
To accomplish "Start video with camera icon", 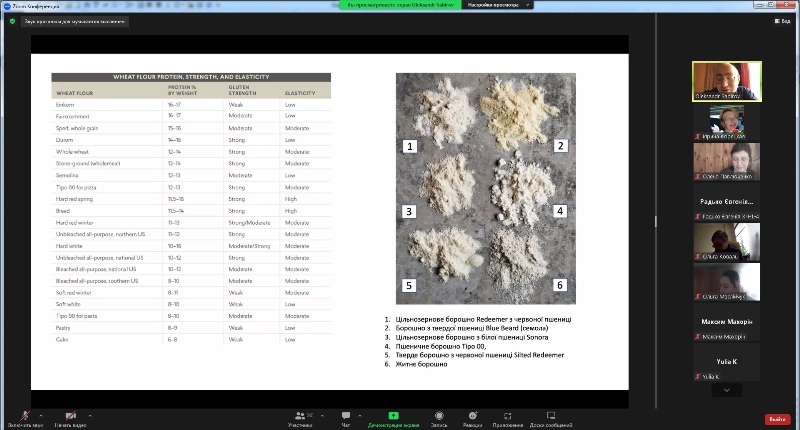I will [x=70, y=415].
